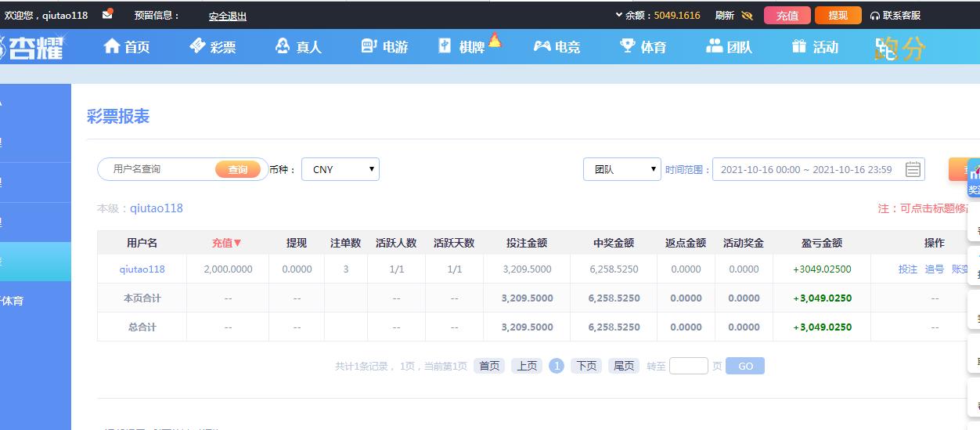Open the mail envelope notification icon
980x430 pixels.
[108, 13]
